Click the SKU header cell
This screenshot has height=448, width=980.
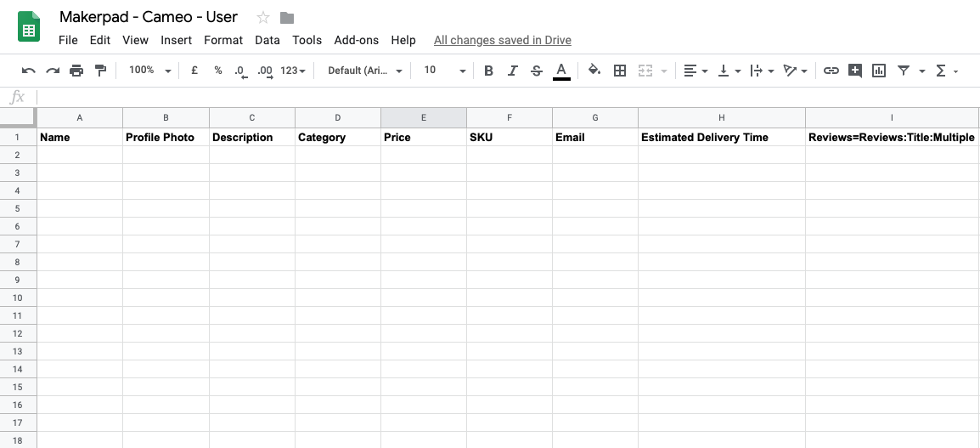click(x=510, y=137)
